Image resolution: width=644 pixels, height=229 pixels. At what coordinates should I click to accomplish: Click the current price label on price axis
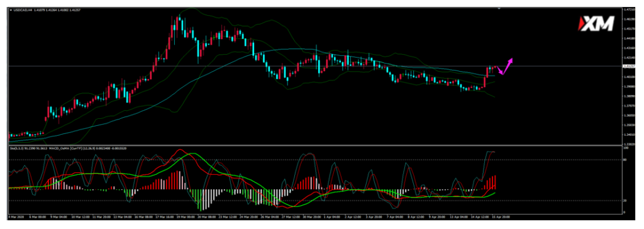click(x=629, y=66)
